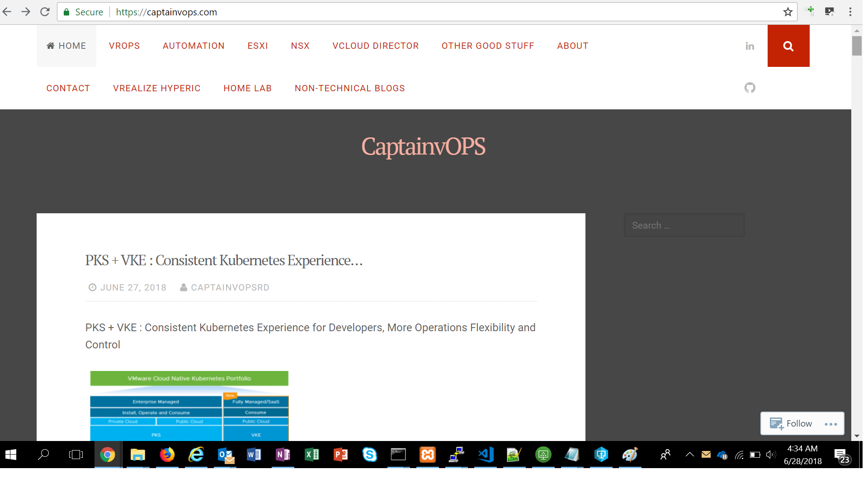Click the red search magnifier button

click(788, 46)
